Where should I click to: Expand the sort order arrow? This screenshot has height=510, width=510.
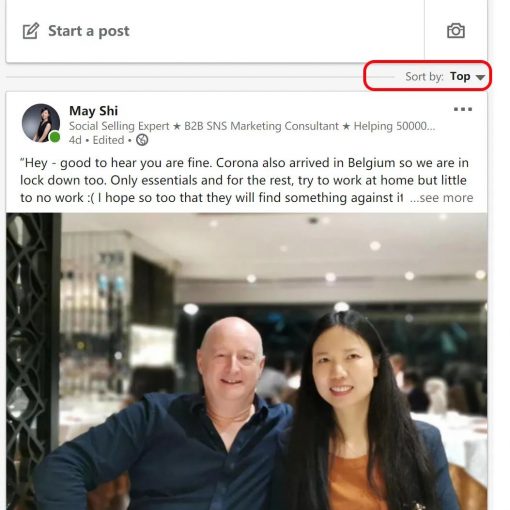[x=480, y=77]
